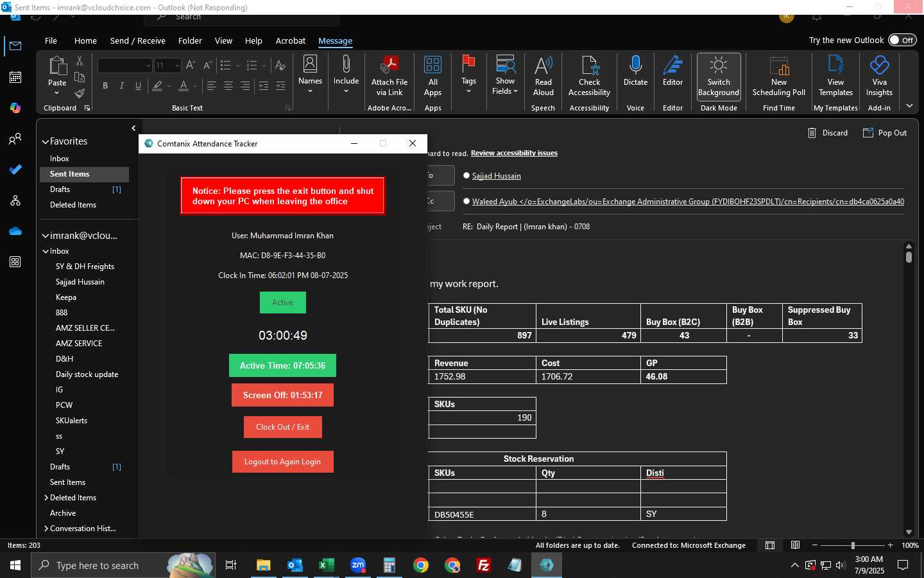
Task: Open View Templates
Action: [x=835, y=76]
